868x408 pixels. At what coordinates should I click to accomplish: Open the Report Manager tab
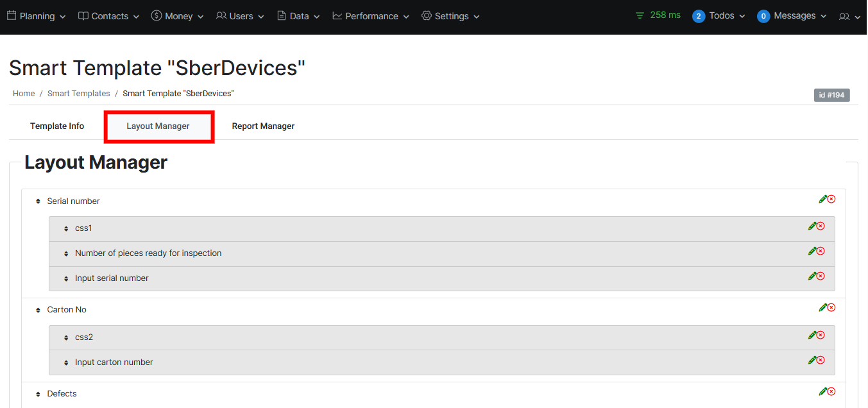point(263,126)
